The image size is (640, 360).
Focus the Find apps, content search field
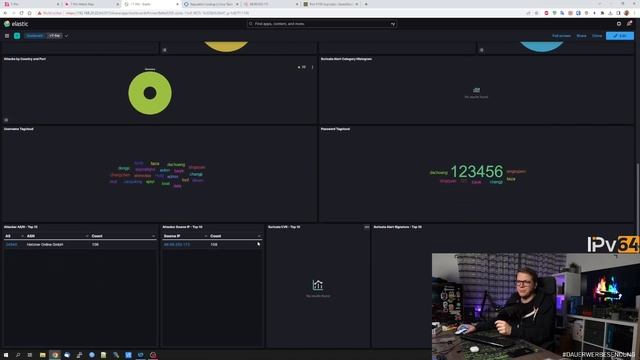322,24
